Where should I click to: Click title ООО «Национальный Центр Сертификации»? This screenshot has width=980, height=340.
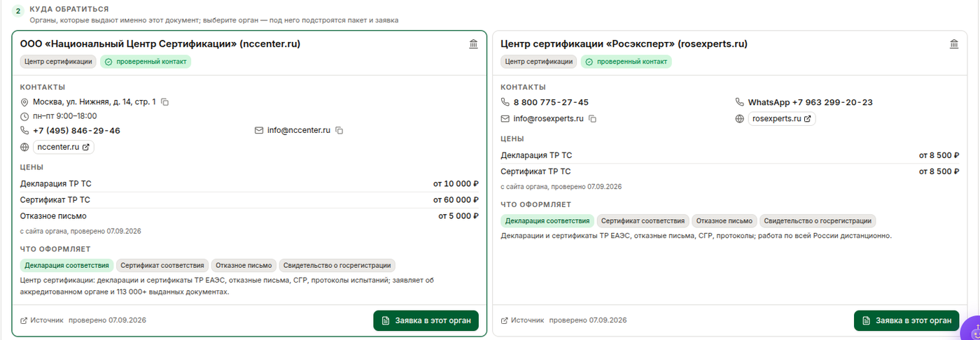pyautogui.click(x=160, y=44)
